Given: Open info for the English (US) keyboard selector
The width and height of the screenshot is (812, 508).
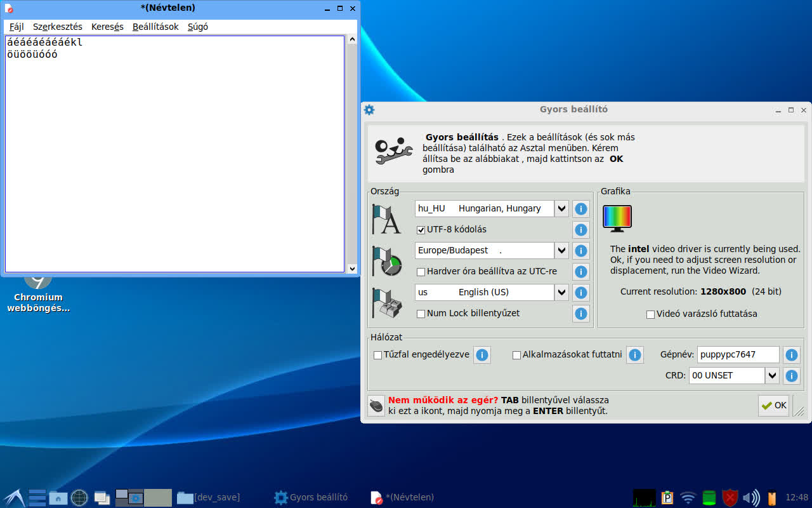Looking at the screenshot, I should point(581,293).
